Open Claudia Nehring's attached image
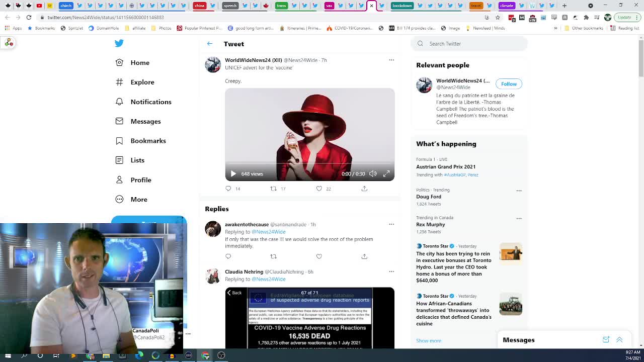This screenshot has width=644, height=362. (x=309, y=318)
